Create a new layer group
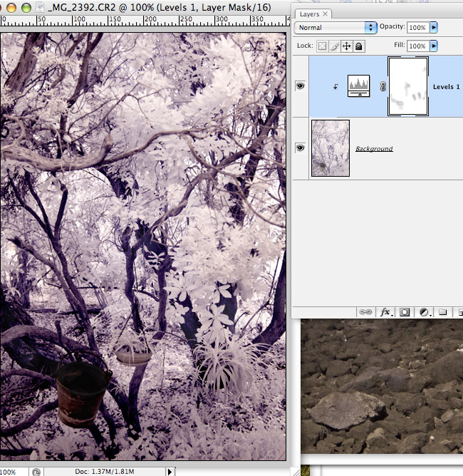 (x=442, y=312)
